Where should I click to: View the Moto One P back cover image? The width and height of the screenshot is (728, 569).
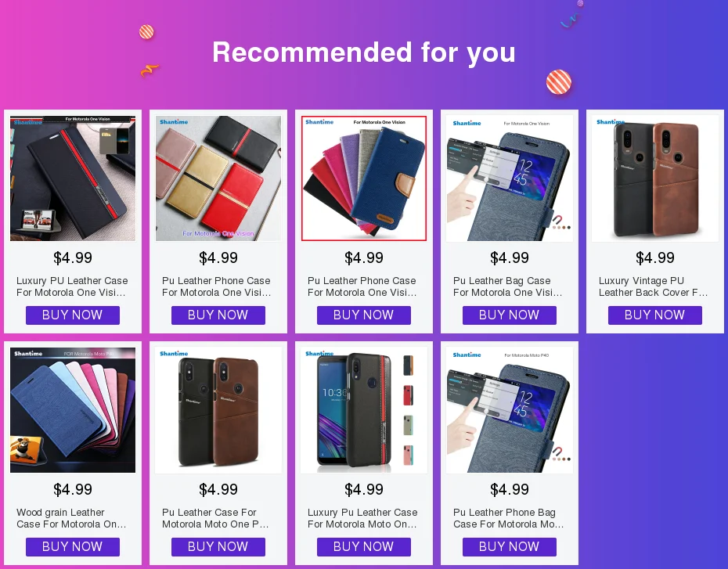tap(218, 410)
